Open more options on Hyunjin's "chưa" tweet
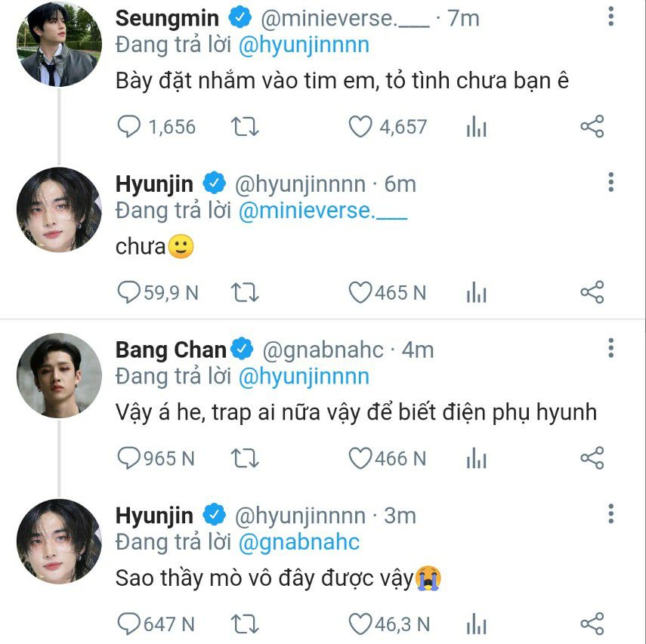Image resolution: width=646 pixels, height=644 pixels. 610,182
